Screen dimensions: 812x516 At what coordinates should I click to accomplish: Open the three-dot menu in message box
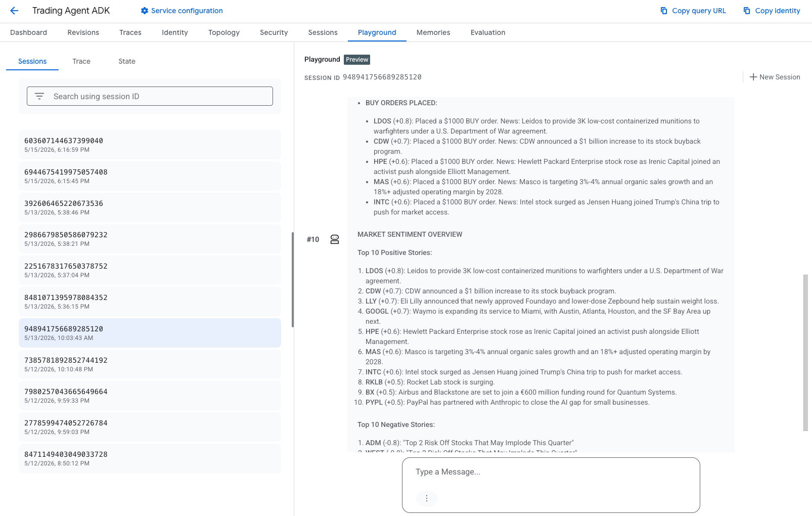(427, 498)
